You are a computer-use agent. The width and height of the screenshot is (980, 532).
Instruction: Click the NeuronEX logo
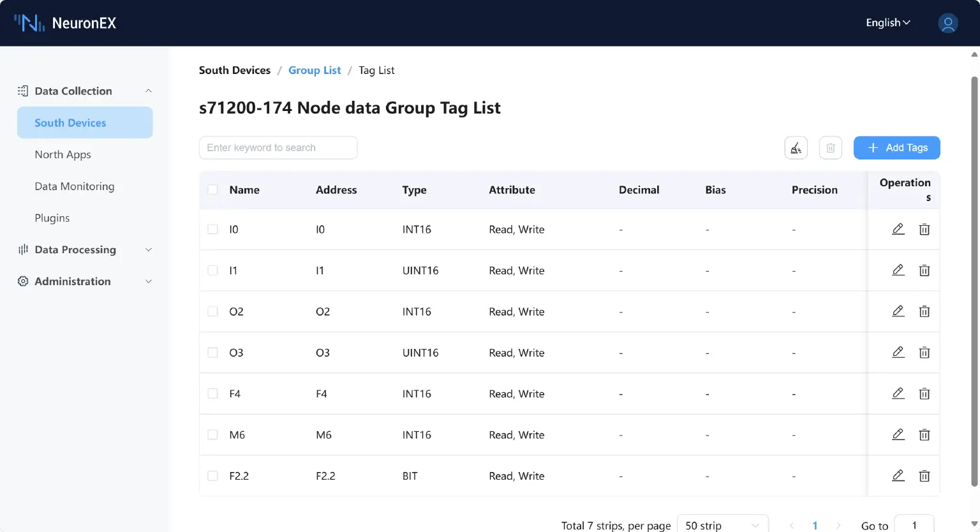(65, 23)
